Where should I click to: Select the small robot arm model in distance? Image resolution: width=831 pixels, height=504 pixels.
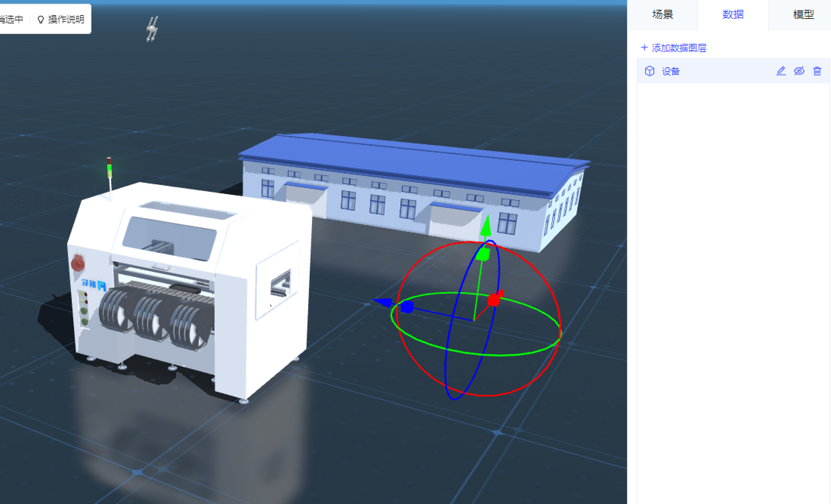[x=152, y=29]
